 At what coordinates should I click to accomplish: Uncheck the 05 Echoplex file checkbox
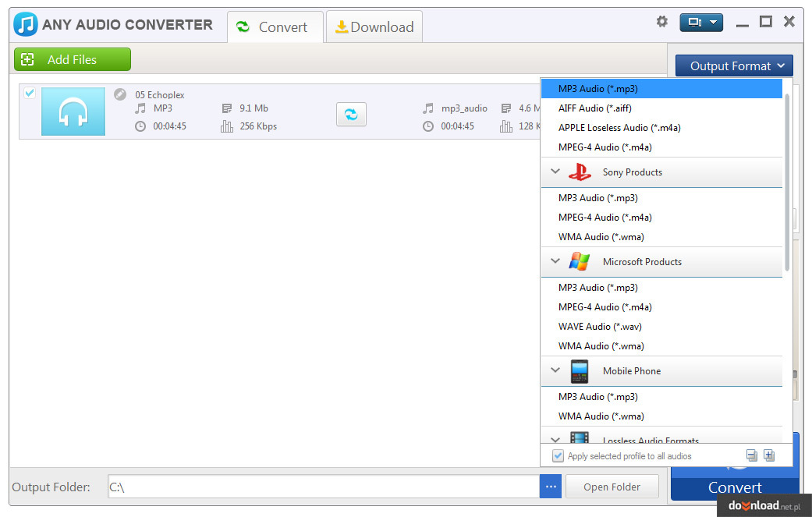[x=30, y=93]
